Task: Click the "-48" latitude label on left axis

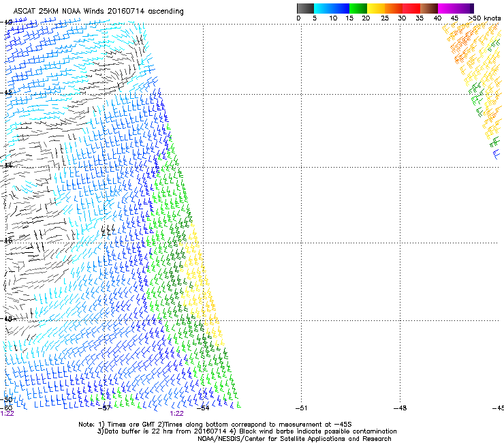Action: tap(6, 319)
